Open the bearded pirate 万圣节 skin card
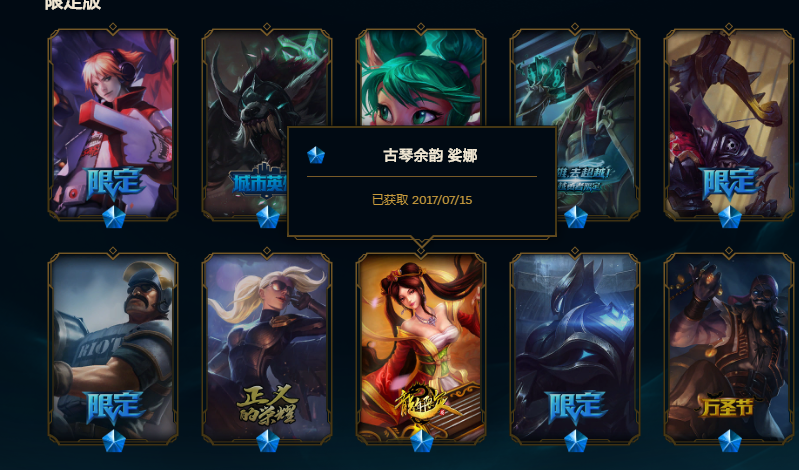This screenshot has height=470, width=799. [729, 348]
